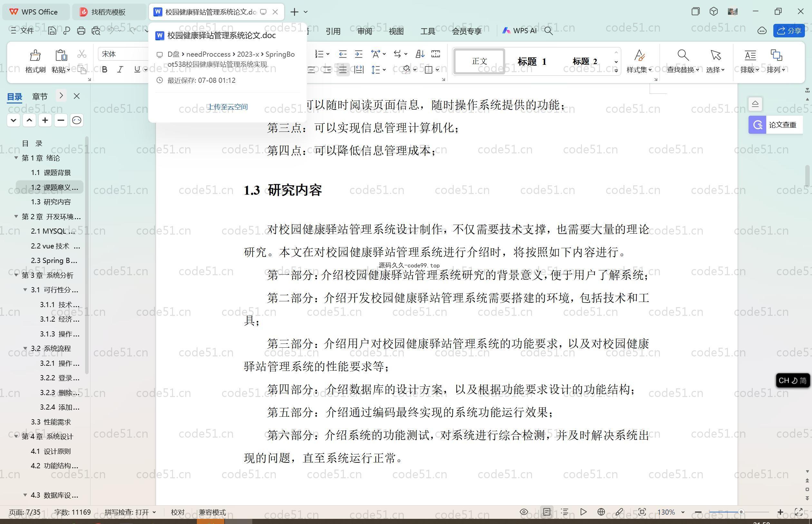The height and width of the screenshot is (524, 812).
Task: Collapse 第2章 开发环境 tree node
Action: click(16, 217)
